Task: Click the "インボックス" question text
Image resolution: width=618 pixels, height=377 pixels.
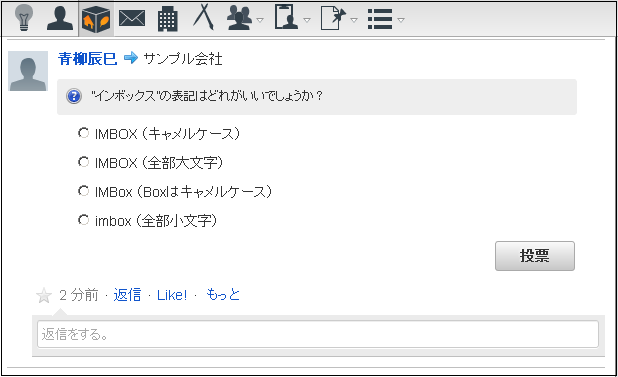Action: point(207,96)
